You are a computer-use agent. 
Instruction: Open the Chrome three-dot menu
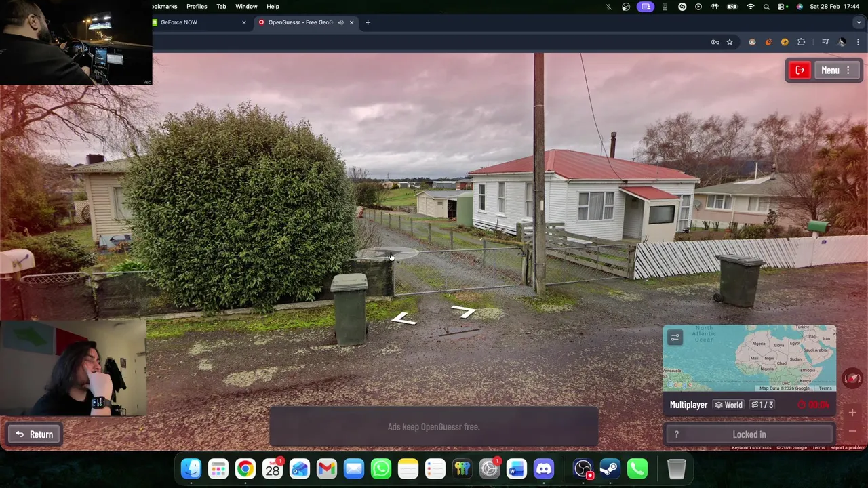pyautogui.click(x=858, y=42)
